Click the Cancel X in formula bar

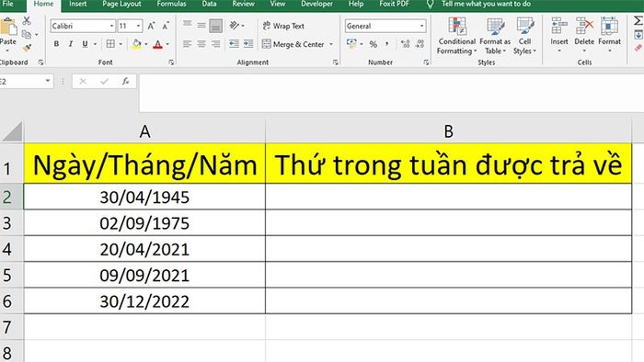pos(83,81)
